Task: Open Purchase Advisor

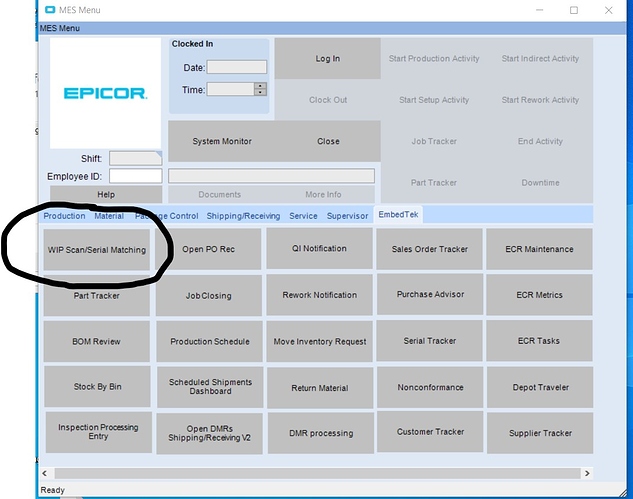Action: click(430, 294)
